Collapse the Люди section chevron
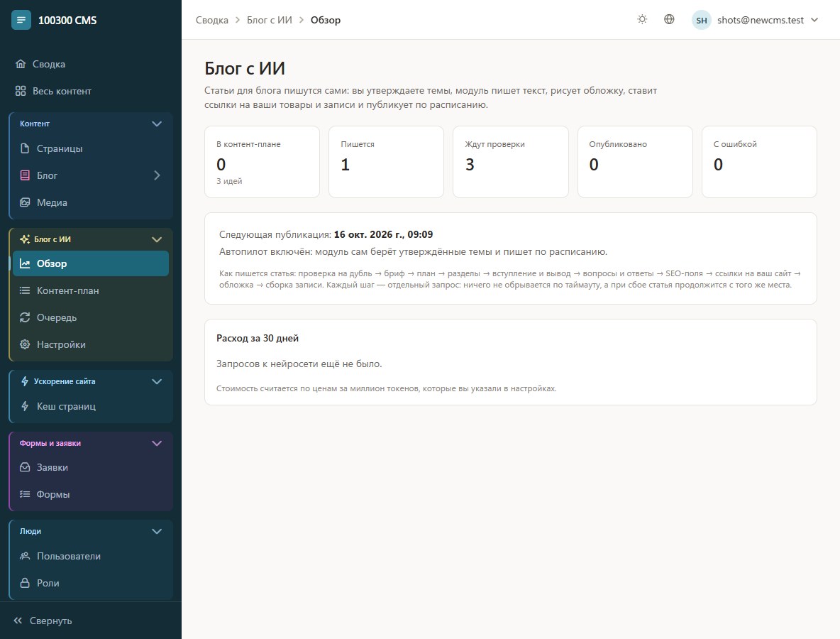 (156, 531)
